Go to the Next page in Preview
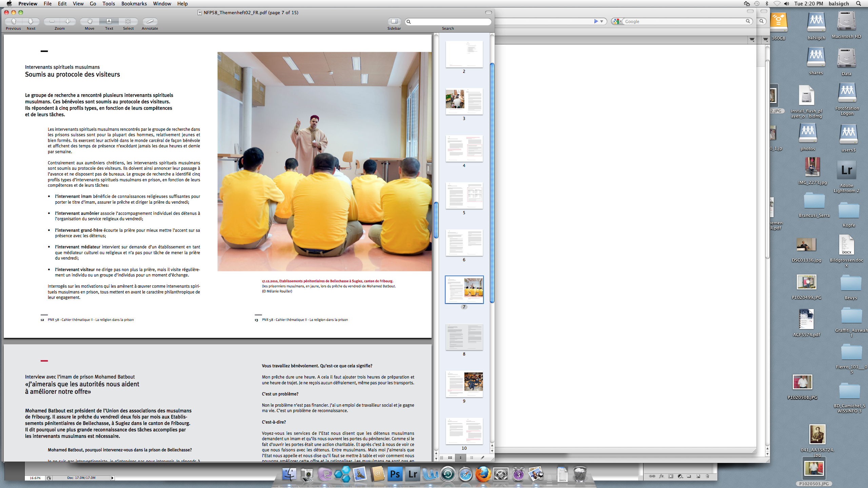868x488 pixels. (31, 21)
